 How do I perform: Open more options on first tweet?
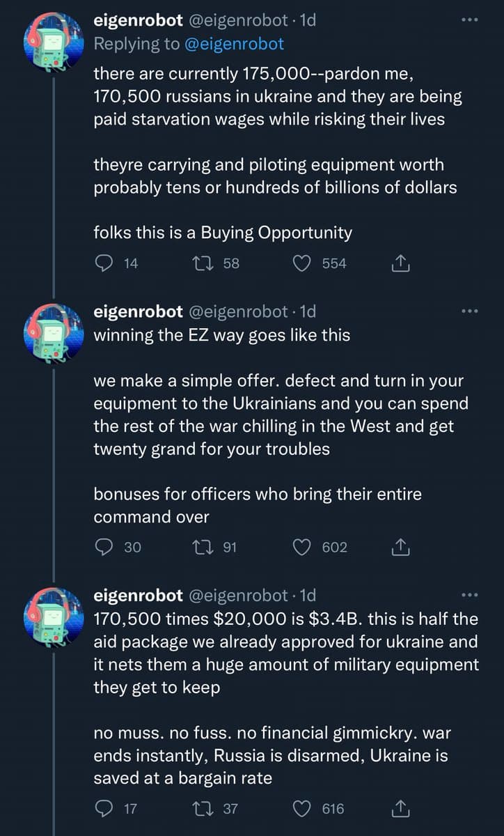point(471,20)
